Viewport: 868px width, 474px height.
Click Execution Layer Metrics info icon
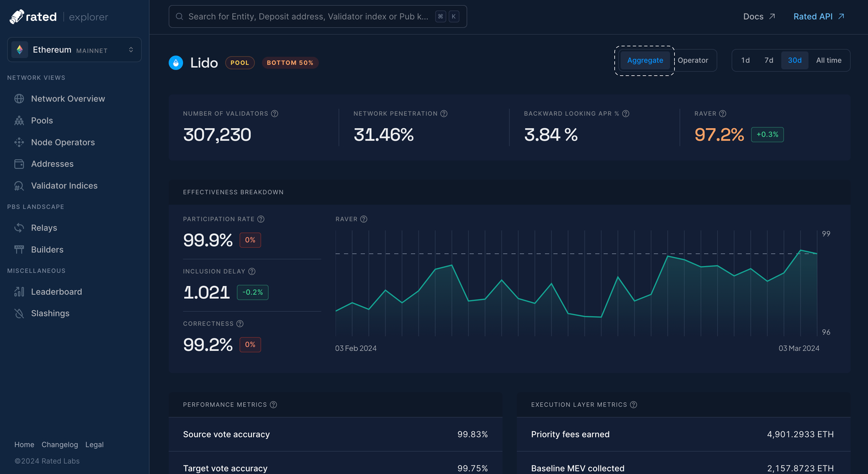coord(633,405)
